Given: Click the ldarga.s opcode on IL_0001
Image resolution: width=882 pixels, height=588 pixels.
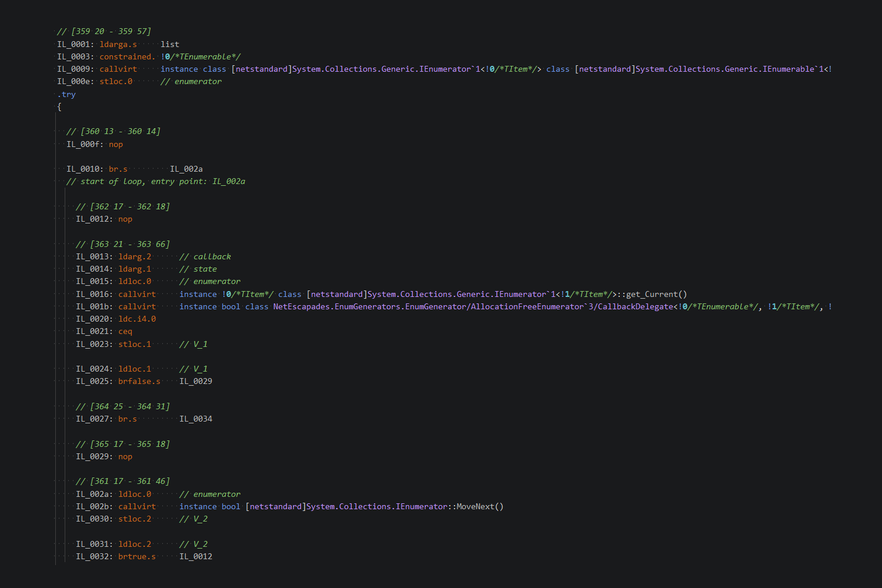Looking at the screenshot, I should click(x=118, y=44).
